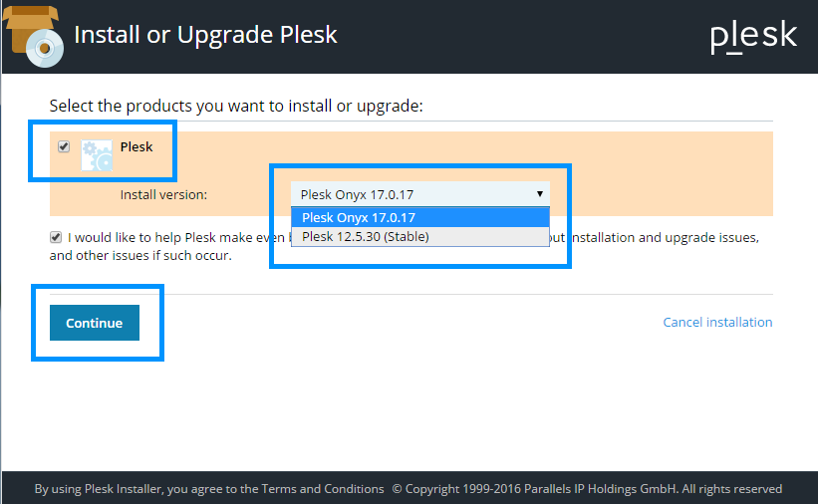Click "I would like to help Plesk" text
The image size is (818, 504).
coord(169,238)
